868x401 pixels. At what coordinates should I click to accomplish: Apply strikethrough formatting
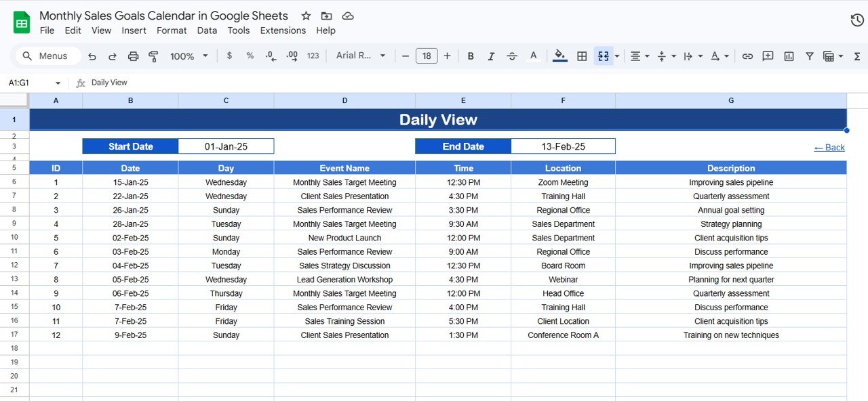point(512,56)
